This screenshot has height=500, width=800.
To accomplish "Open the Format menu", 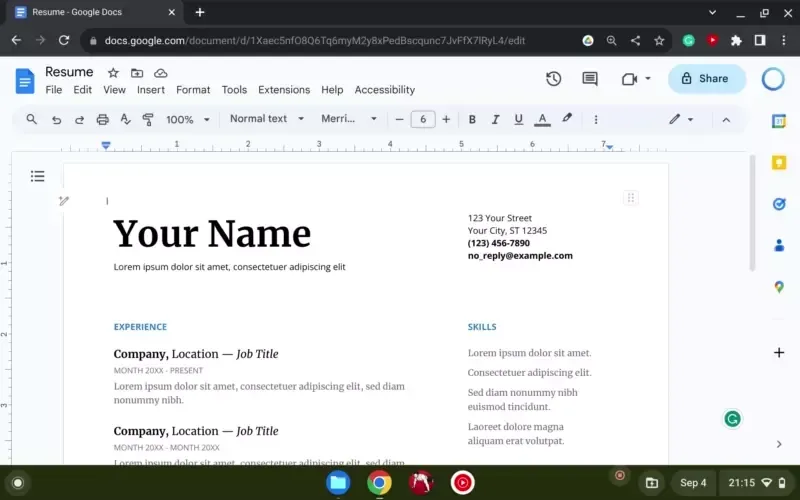I will pyautogui.click(x=193, y=90).
